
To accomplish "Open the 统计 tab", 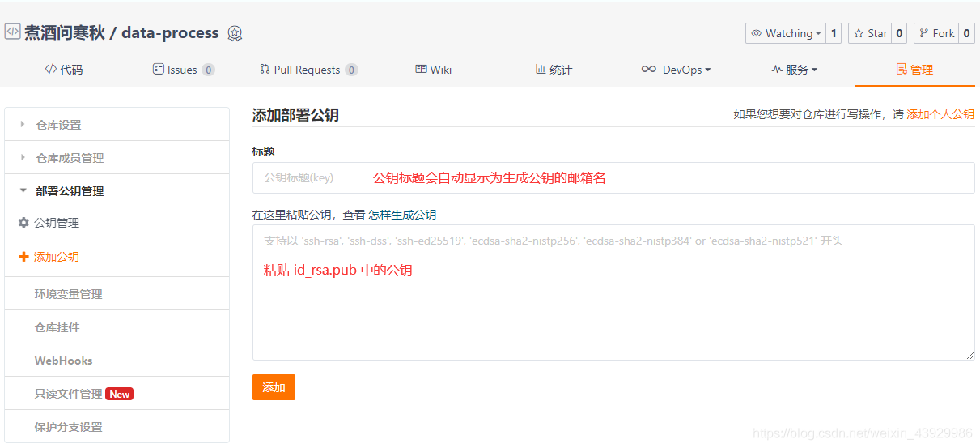I will pos(554,70).
